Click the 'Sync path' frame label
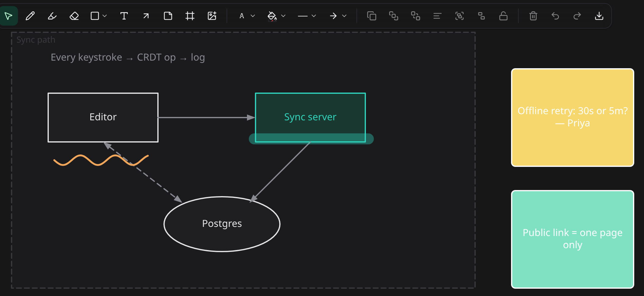644x296 pixels. (36, 40)
